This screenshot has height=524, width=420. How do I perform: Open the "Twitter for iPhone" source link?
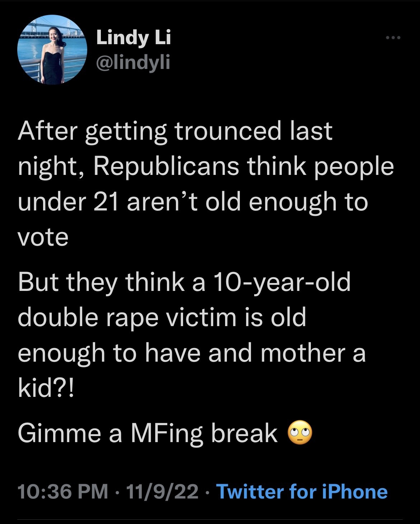tap(302, 492)
